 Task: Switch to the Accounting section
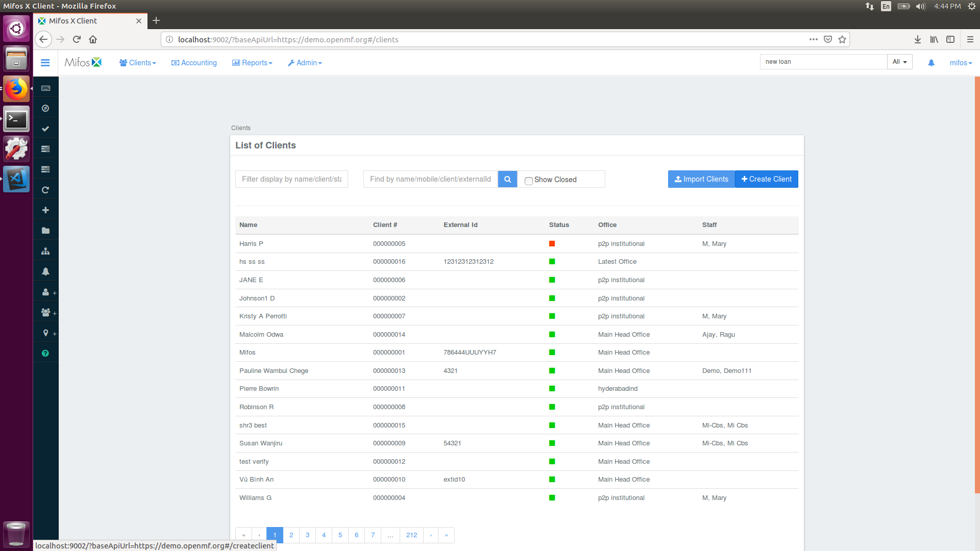point(194,63)
